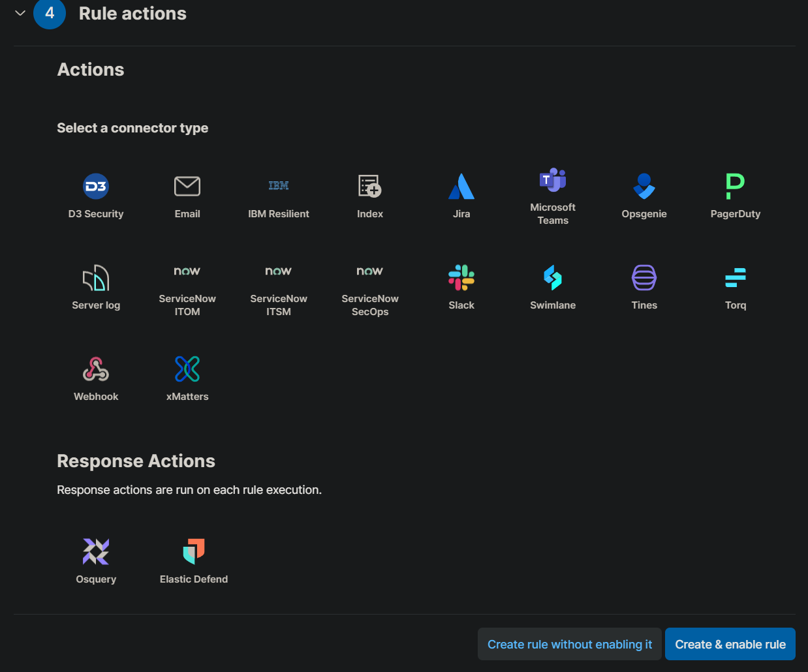Select the xMatters connector

click(x=187, y=378)
